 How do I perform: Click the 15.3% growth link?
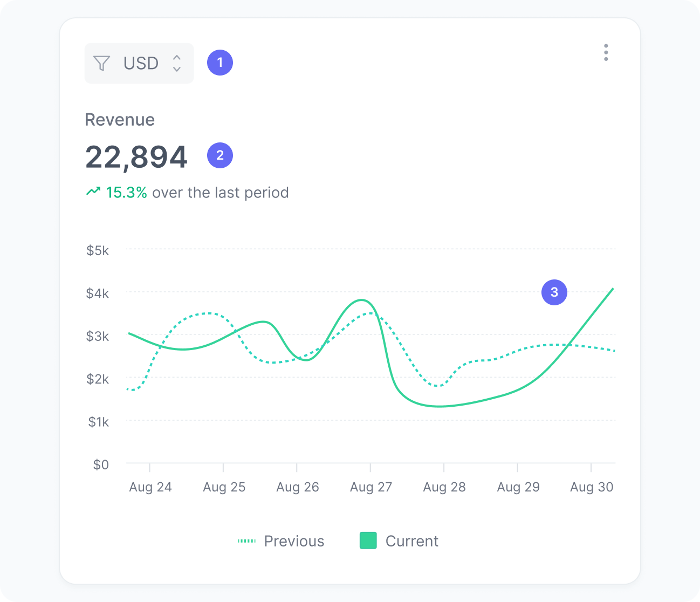click(126, 192)
